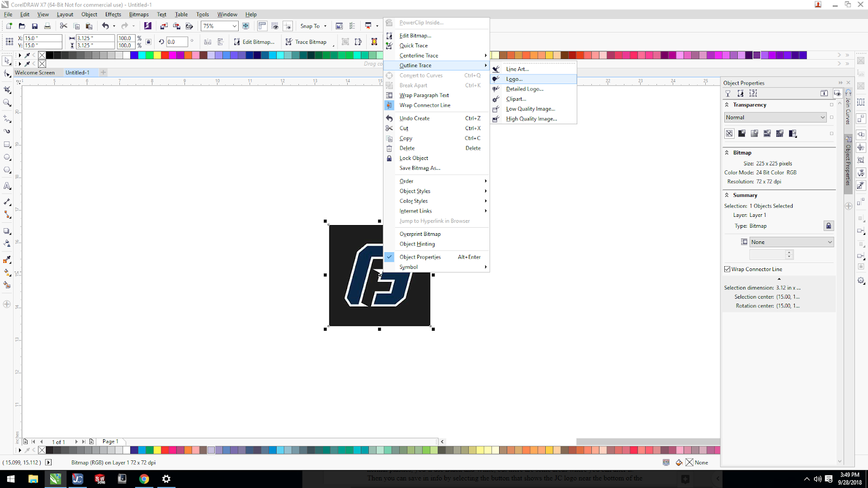Click Undo Create in context menu
Image resolution: width=868 pixels, height=488 pixels.
[x=436, y=118]
